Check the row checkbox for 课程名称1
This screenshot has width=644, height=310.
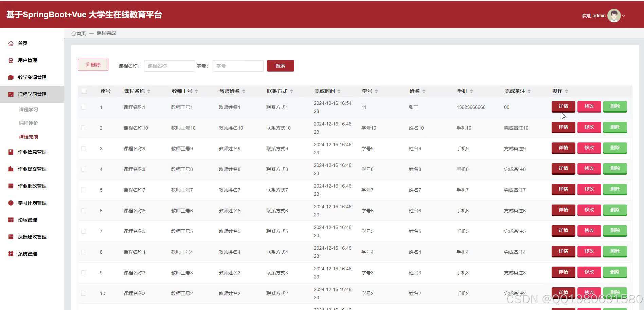point(84,107)
